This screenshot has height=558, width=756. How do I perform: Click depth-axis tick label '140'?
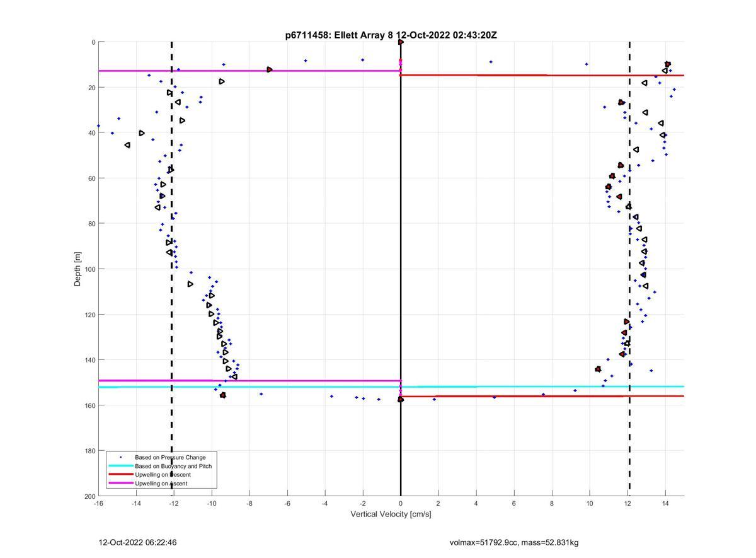(89, 360)
